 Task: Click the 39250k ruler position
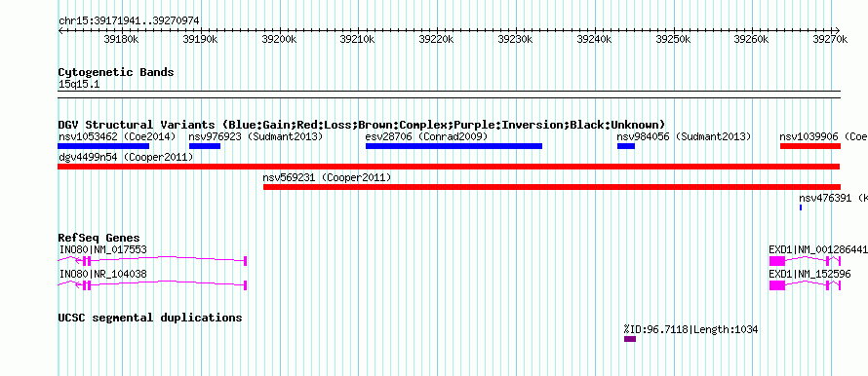(673, 39)
